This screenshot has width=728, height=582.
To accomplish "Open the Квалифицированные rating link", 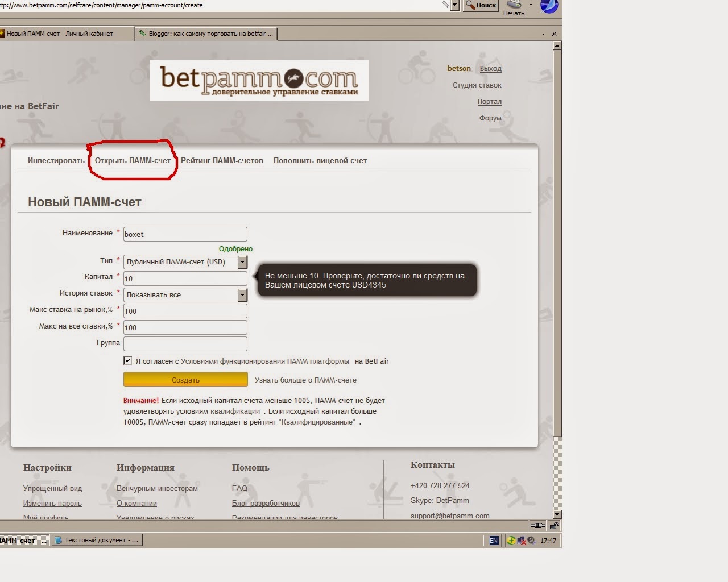I will (317, 422).
